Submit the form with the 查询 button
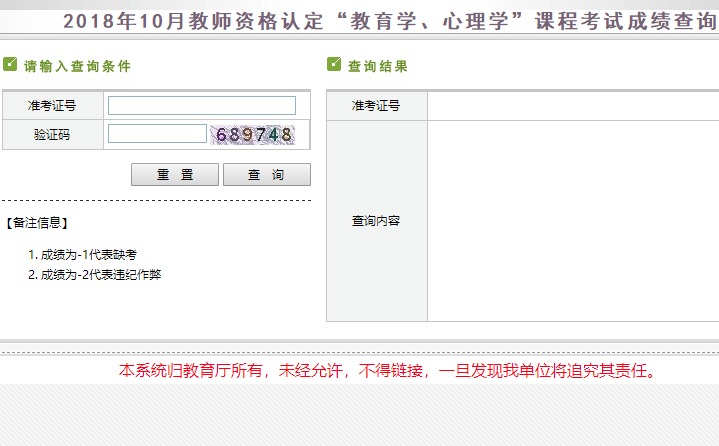This screenshot has height=446, width=719. [266, 175]
